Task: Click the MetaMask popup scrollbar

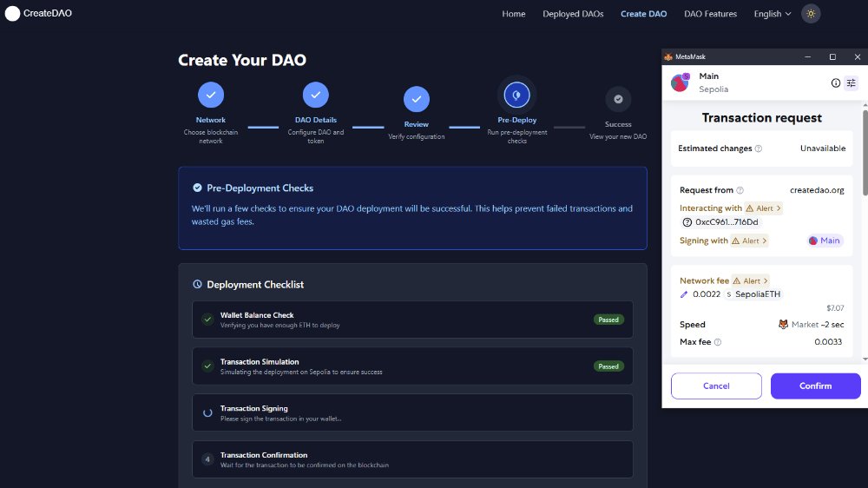Action: 865,152
